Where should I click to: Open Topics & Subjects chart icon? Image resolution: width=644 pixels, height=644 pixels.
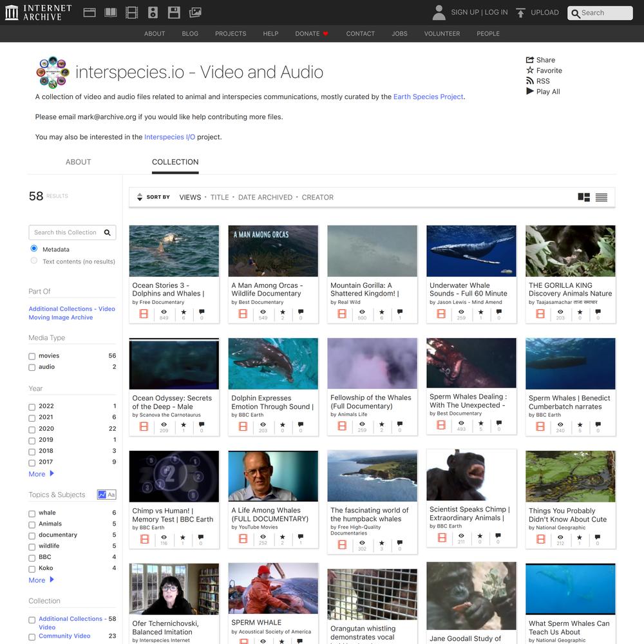102,495
